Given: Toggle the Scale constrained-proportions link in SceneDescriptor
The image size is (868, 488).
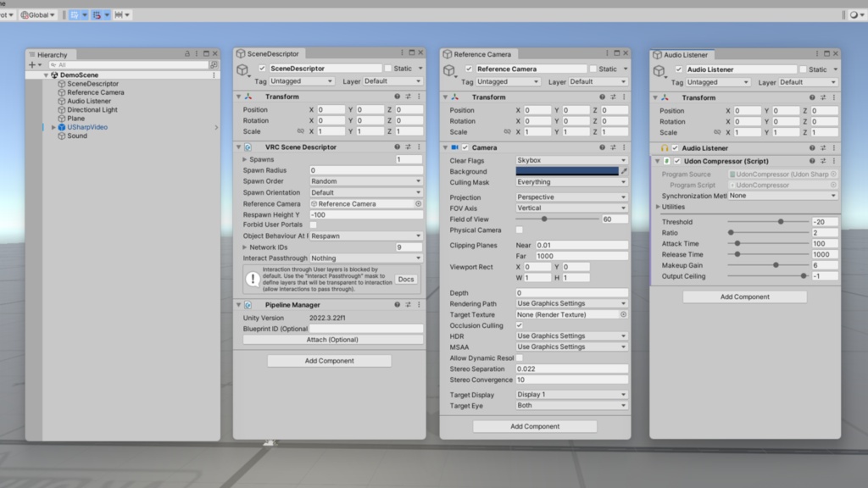Looking at the screenshot, I should 300,131.
